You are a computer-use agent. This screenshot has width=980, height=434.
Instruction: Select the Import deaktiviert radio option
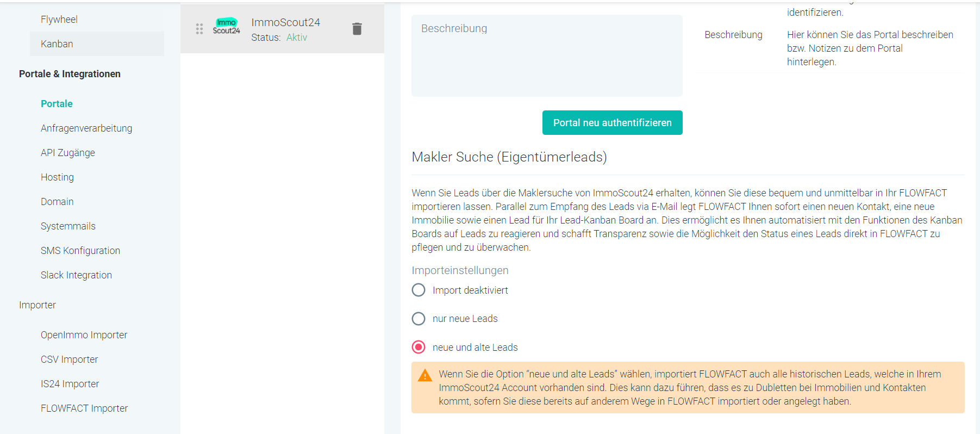(x=419, y=290)
